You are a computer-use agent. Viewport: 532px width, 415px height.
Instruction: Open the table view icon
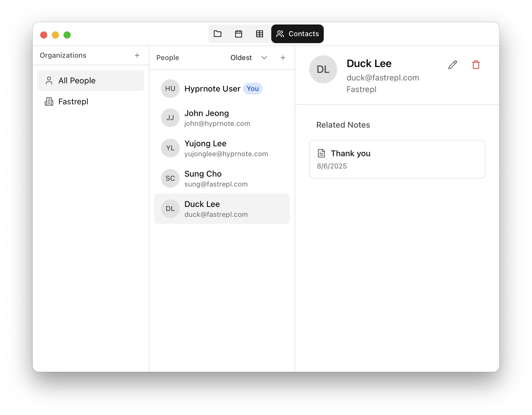pos(260,34)
